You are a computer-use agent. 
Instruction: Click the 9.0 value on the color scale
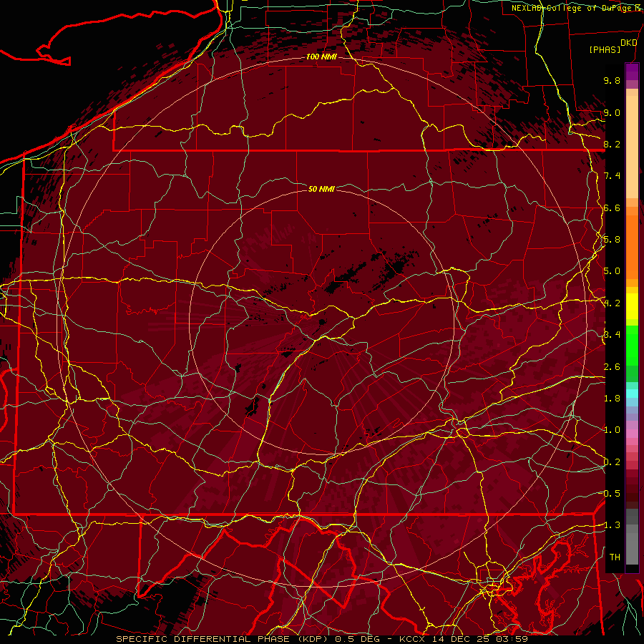(x=612, y=112)
